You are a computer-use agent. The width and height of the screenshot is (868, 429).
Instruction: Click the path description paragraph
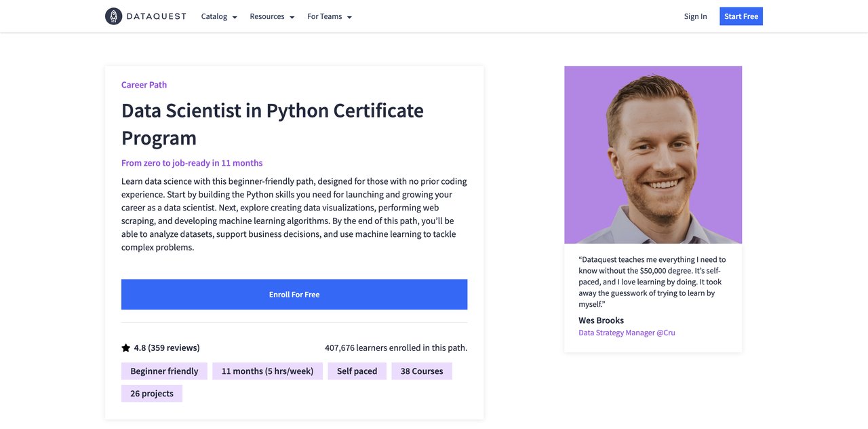click(294, 214)
